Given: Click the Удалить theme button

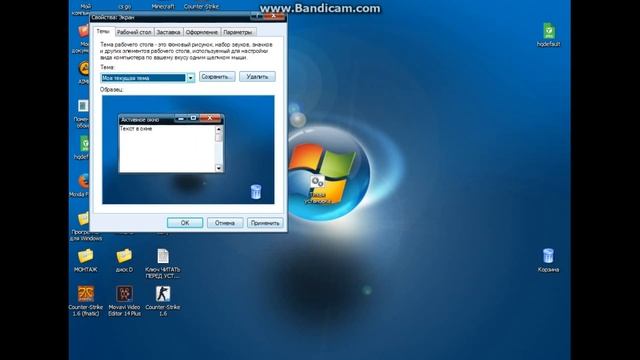Looking at the screenshot, I should point(257,76).
